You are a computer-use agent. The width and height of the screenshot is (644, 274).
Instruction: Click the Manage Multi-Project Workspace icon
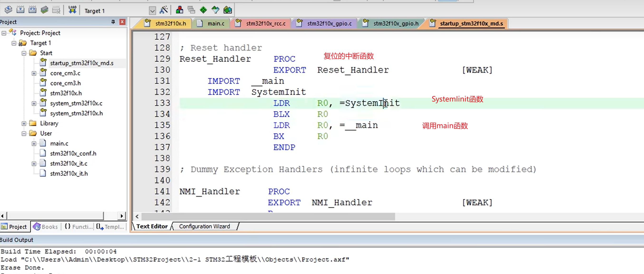(x=192, y=10)
